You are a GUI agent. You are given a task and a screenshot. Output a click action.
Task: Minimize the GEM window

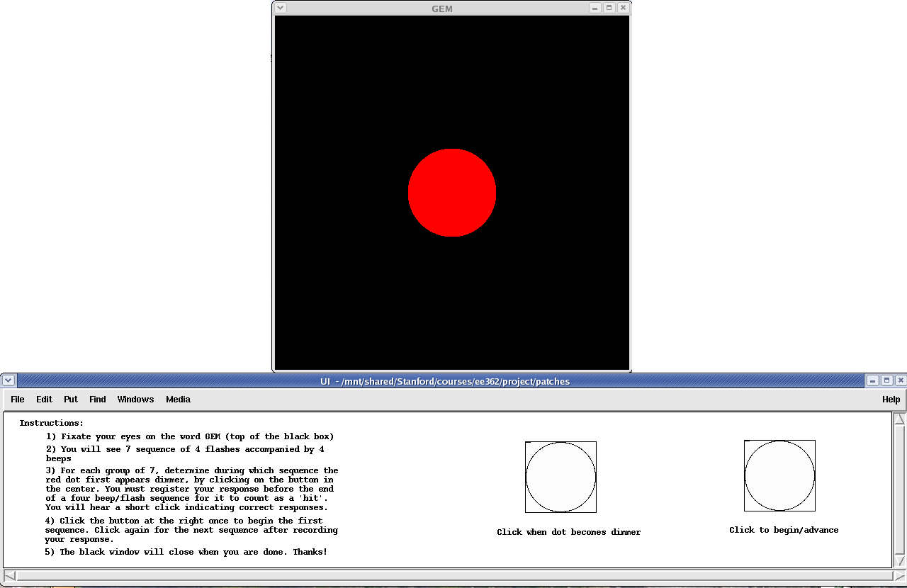pos(595,8)
